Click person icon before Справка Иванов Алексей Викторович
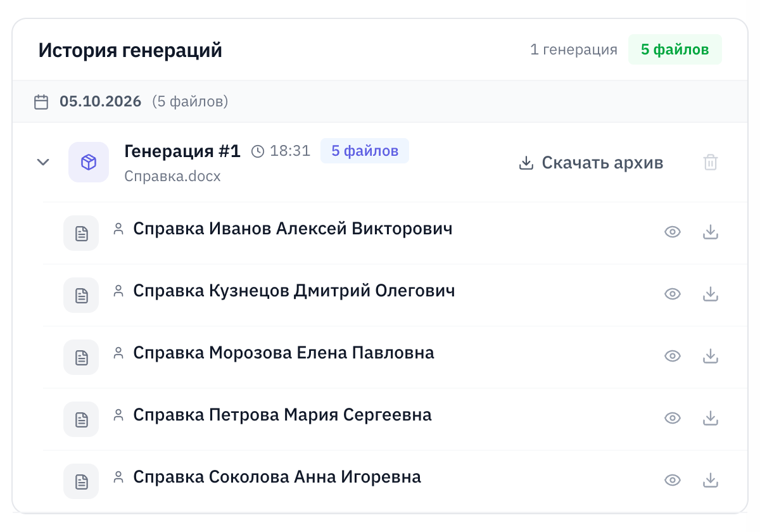The height and width of the screenshot is (532, 760). (x=118, y=229)
